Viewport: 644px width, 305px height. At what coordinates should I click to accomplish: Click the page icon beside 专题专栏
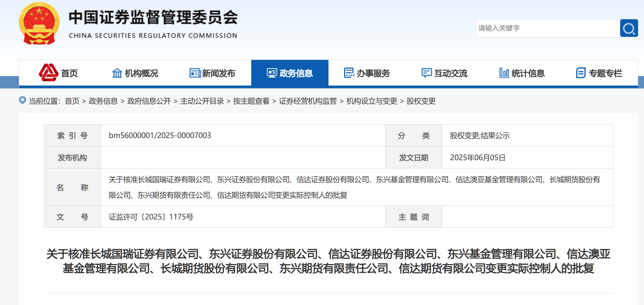click(x=581, y=73)
